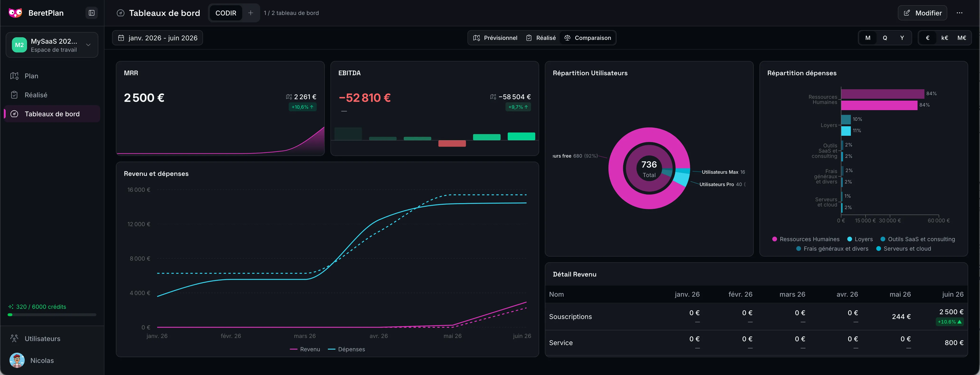
Task: Click the Modifier button
Action: click(x=923, y=13)
